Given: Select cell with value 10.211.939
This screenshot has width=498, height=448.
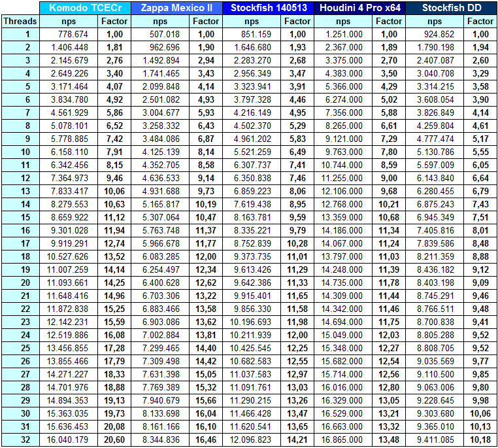Looking at the screenshot, I should 252,335.
